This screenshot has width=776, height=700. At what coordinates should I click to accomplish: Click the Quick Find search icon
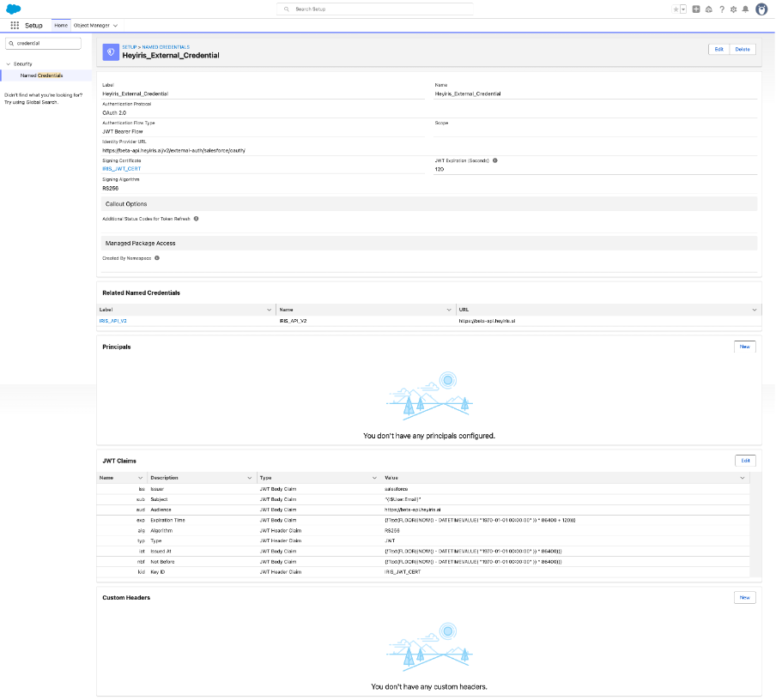pyautogui.click(x=11, y=44)
